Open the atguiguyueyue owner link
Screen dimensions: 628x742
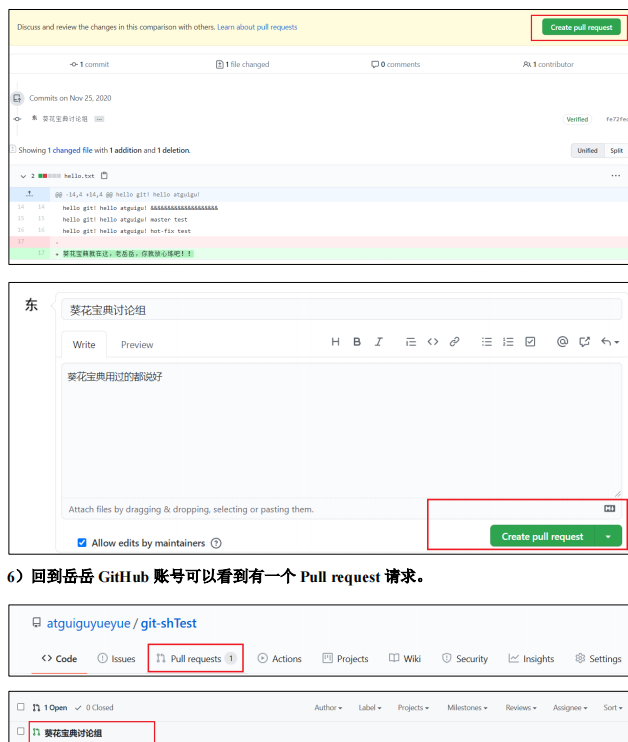(x=88, y=623)
